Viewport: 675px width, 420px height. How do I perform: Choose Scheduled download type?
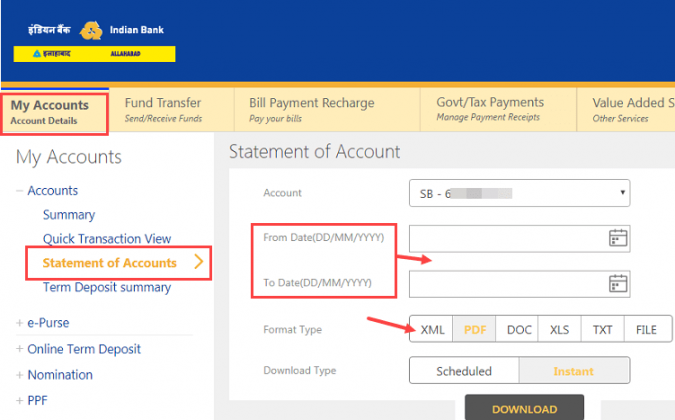(x=464, y=371)
